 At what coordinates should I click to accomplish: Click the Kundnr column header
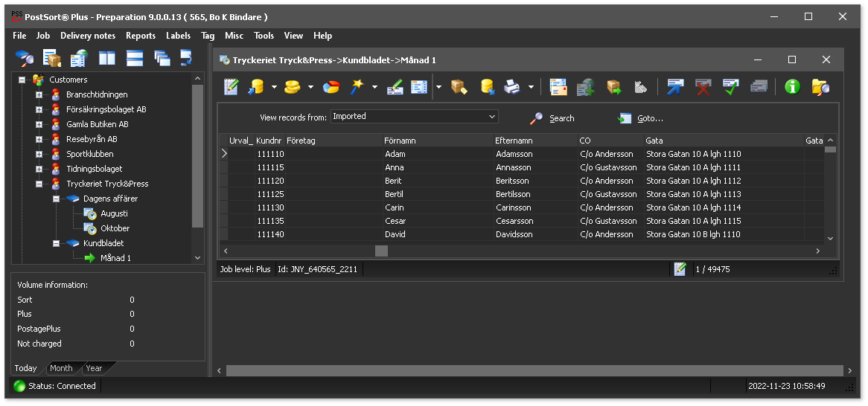point(269,141)
